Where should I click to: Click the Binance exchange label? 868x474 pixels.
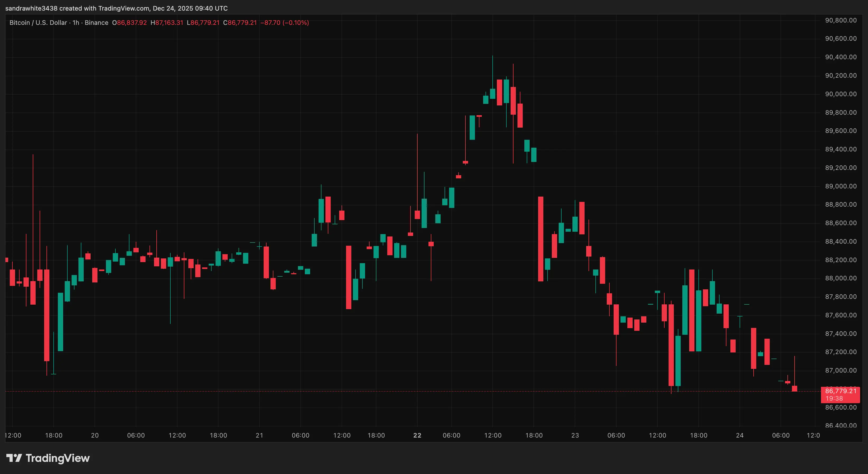pyautogui.click(x=97, y=22)
